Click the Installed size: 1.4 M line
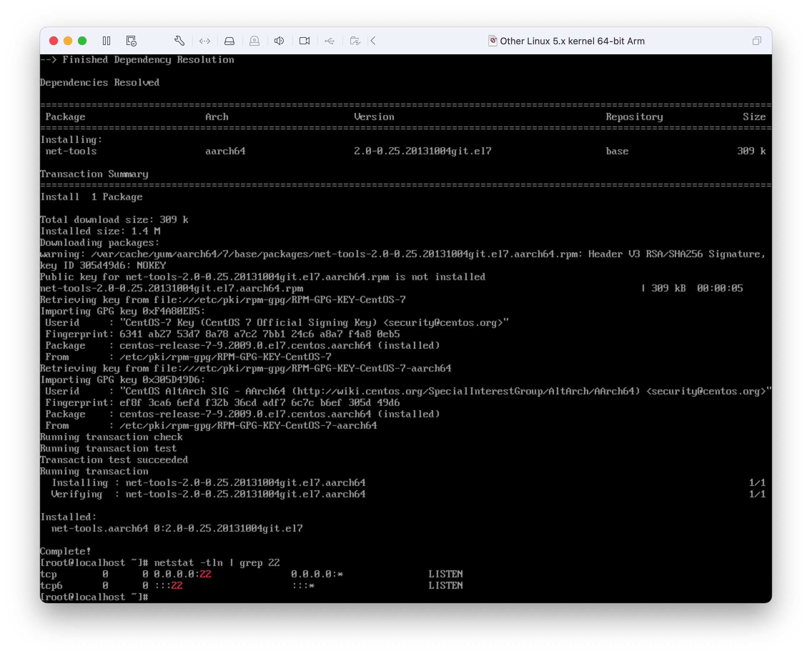Screen dimensions: 812x656 click(x=100, y=231)
